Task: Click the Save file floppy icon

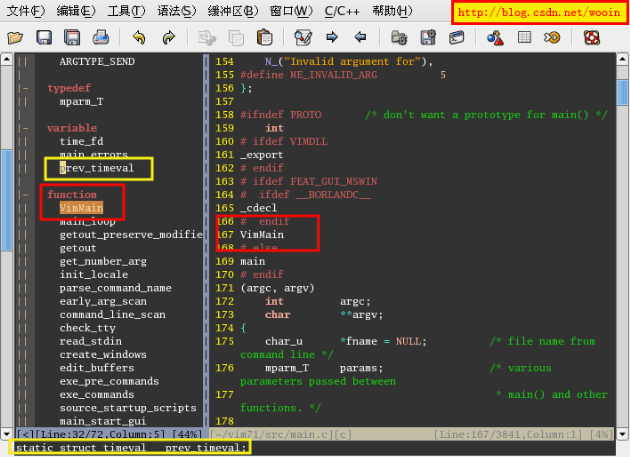Action: point(44,38)
